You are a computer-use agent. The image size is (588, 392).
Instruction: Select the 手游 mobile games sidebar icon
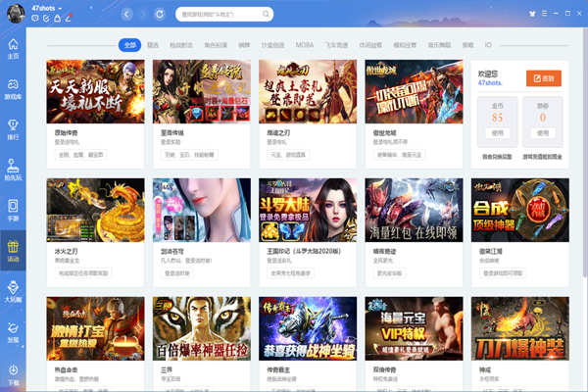[x=13, y=210]
